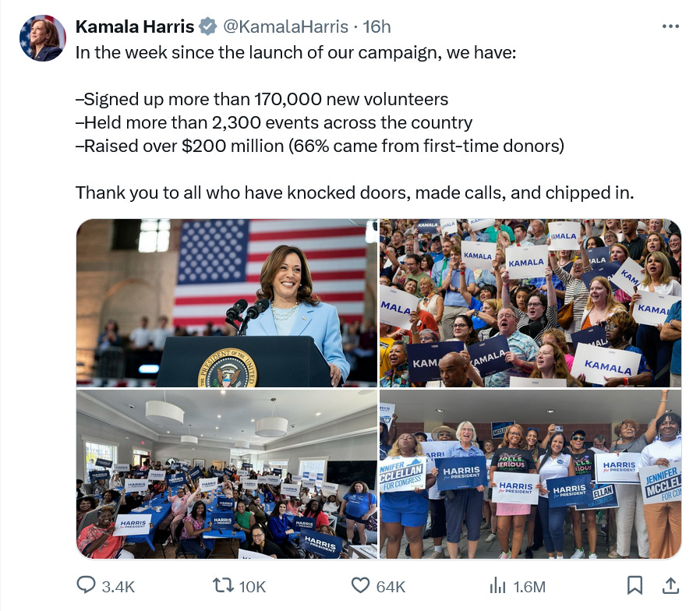This screenshot has width=700, height=611.
Task: Bookmark this tweet
Action: tap(635, 585)
